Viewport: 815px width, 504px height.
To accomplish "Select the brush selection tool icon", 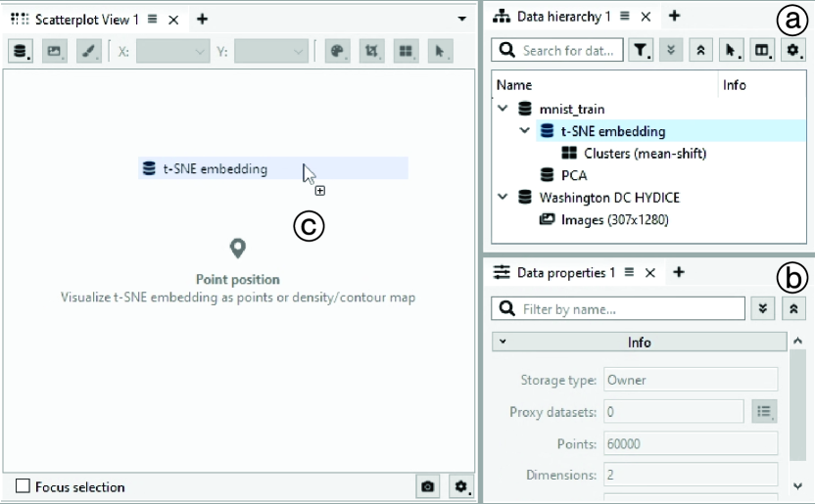I will pyautogui.click(x=89, y=51).
